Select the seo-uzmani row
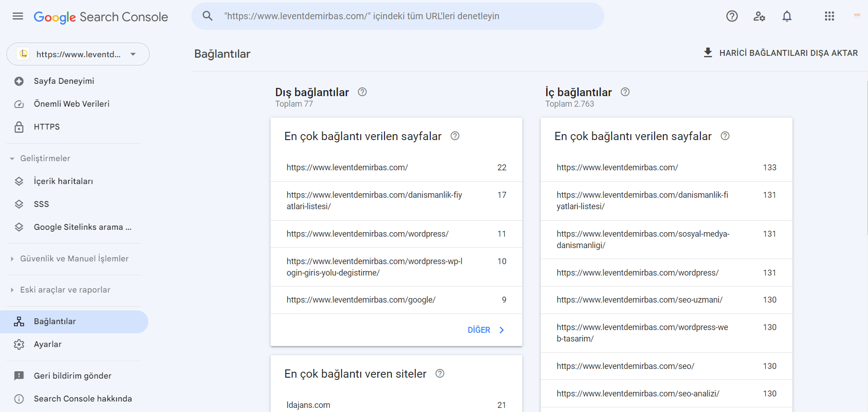Viewport: 868px width, 412px height. click(667, 300)
